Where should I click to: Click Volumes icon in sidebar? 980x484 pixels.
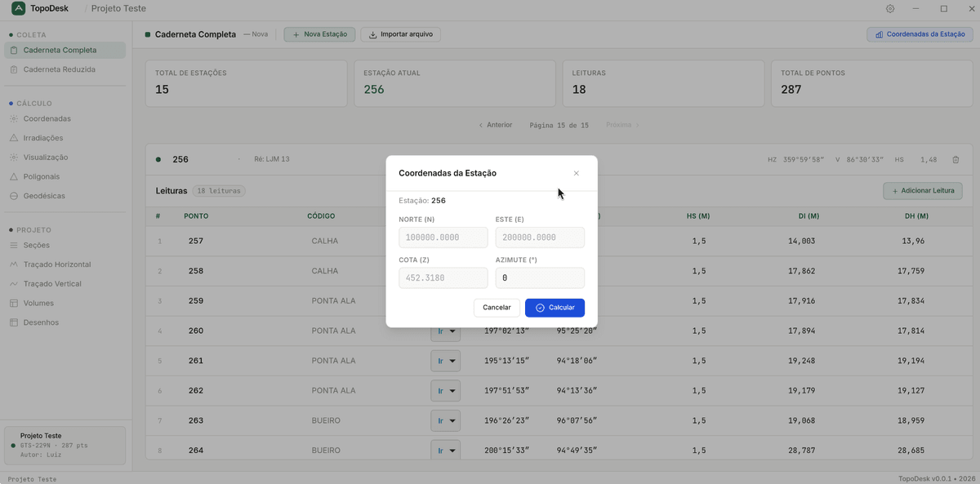[x=14, y=303]
